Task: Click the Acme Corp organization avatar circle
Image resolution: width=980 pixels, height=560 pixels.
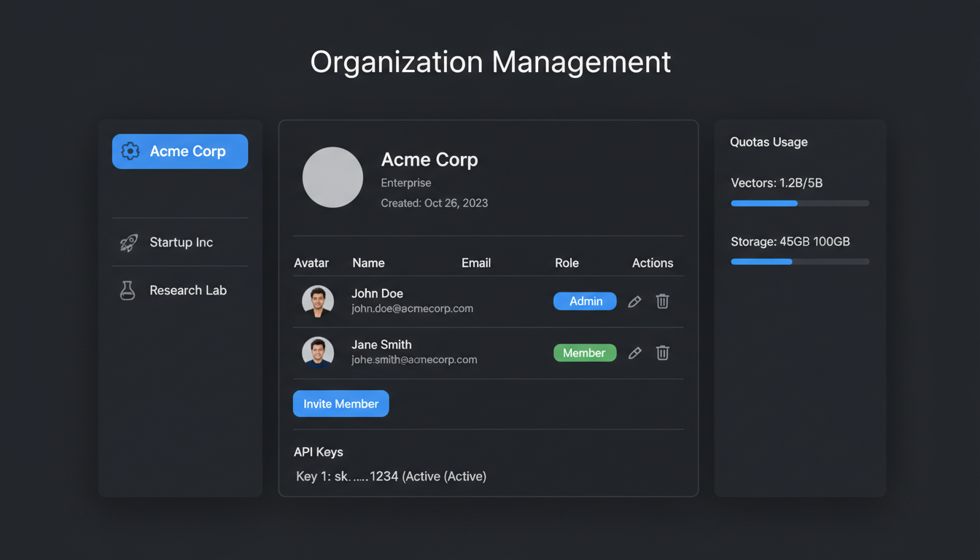Action: coord(332,177)
